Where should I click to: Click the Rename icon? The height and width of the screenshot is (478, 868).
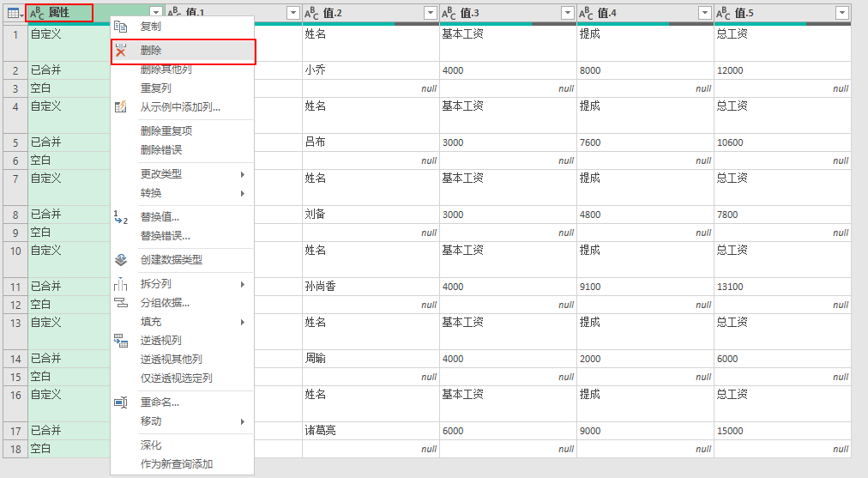(x=121, y=402)
